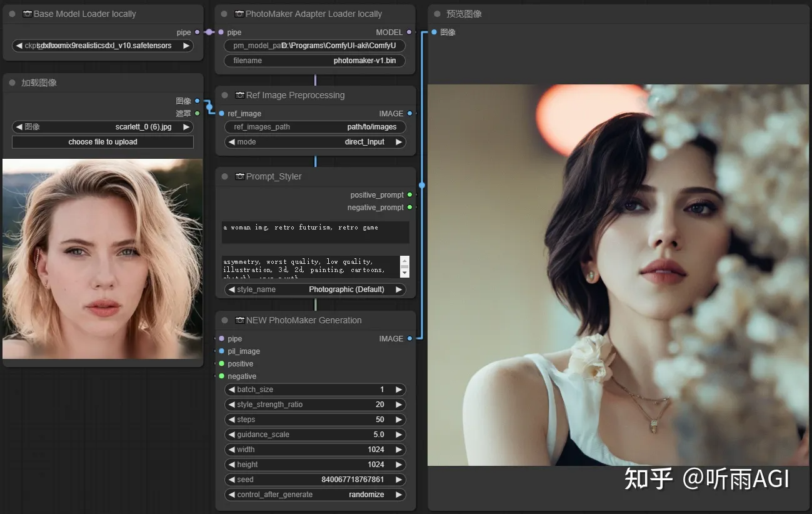Collapse the Base Model Loader locally node via its dot
Image resolution: width=812 pixels, height=514 pixels.
coord(12,14)
